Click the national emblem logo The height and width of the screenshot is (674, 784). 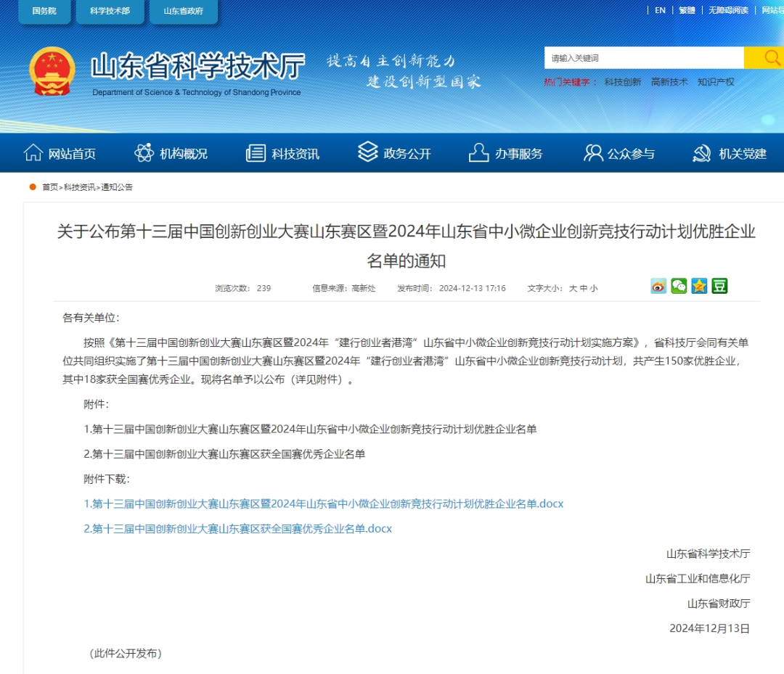(x=52, y=71)
